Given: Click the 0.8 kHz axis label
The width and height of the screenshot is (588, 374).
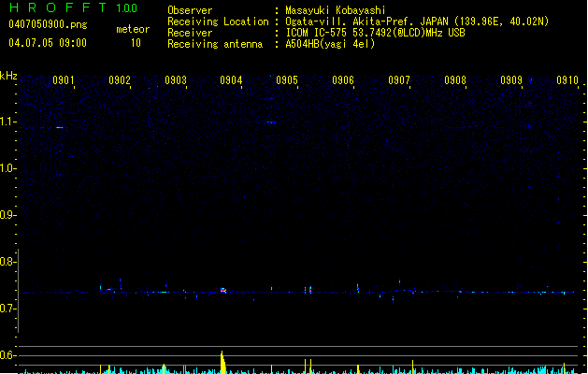Looking at the screenshot, I should [x=8, y=262].
